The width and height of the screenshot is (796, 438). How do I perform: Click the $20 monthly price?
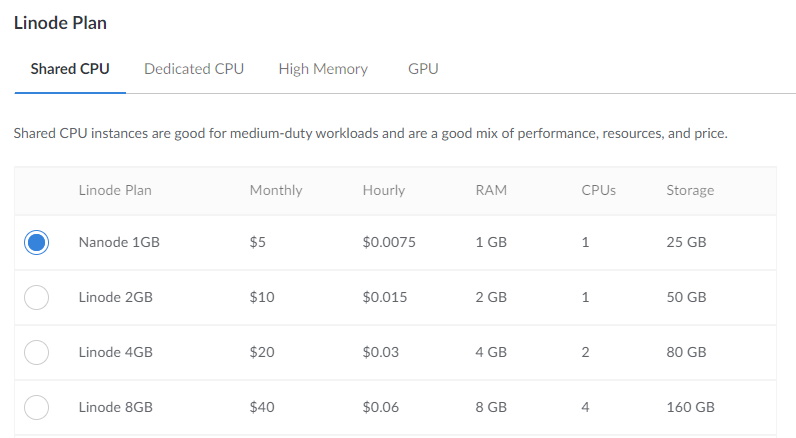click(x=262, y=352)
